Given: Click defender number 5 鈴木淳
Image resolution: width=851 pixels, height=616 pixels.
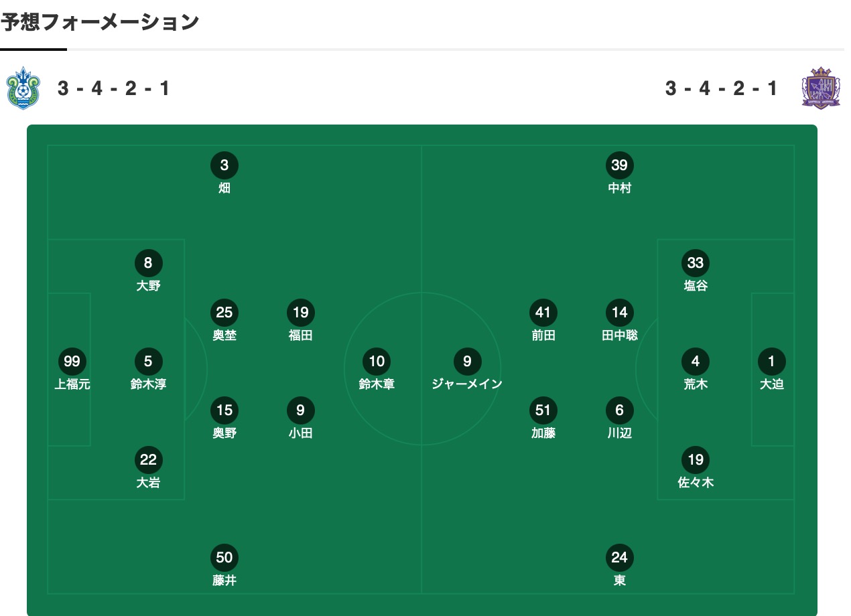Looking at the screenshot, I should pyautogui.click(x=148, y=362).
